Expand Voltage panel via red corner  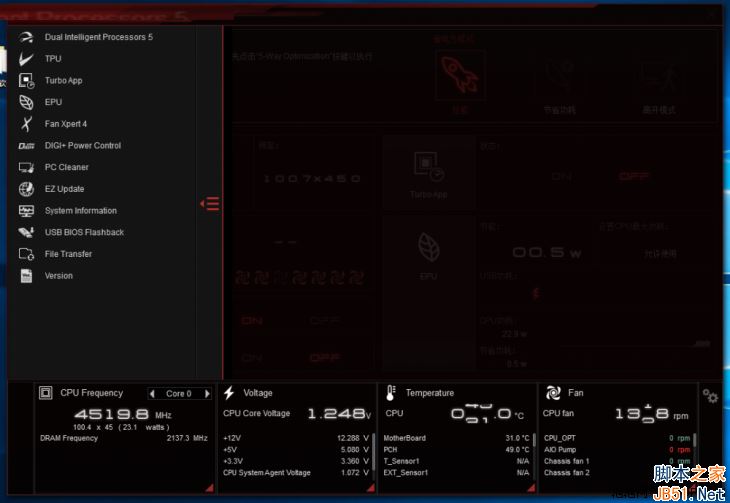coord(371,488)
